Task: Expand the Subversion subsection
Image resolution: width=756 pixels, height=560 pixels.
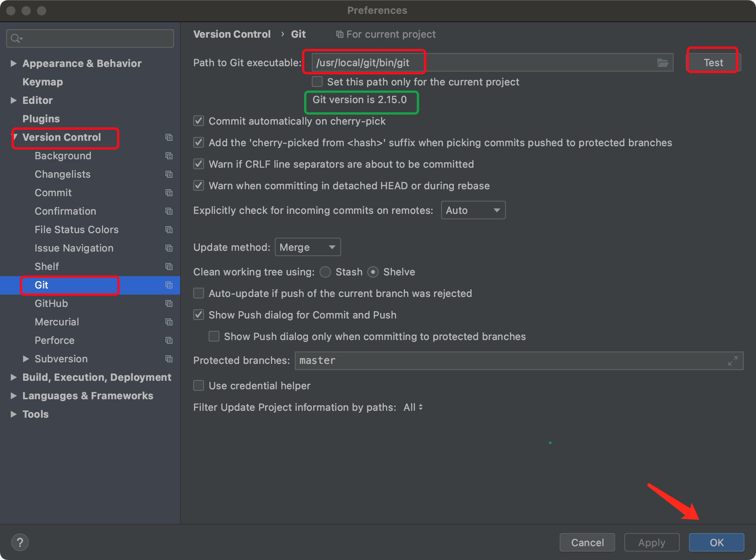Action: 26,359
